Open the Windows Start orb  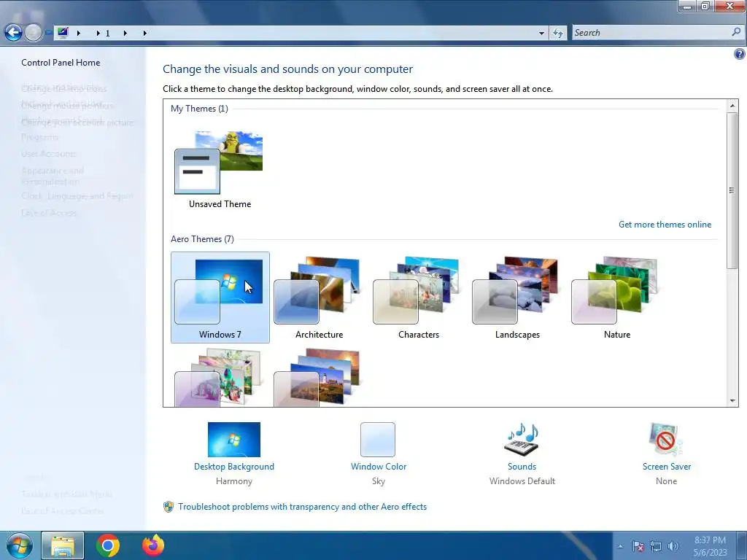[x=20, y=545]
